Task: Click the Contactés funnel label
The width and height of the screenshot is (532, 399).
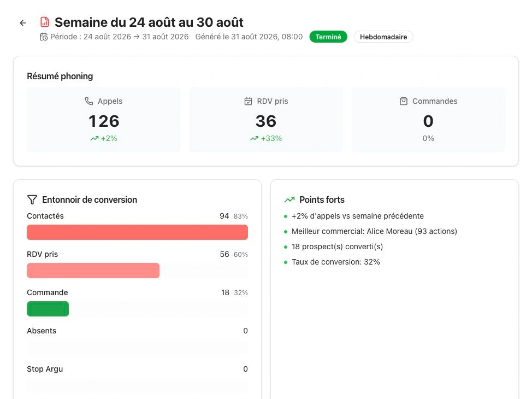Action: click(45, 216)
